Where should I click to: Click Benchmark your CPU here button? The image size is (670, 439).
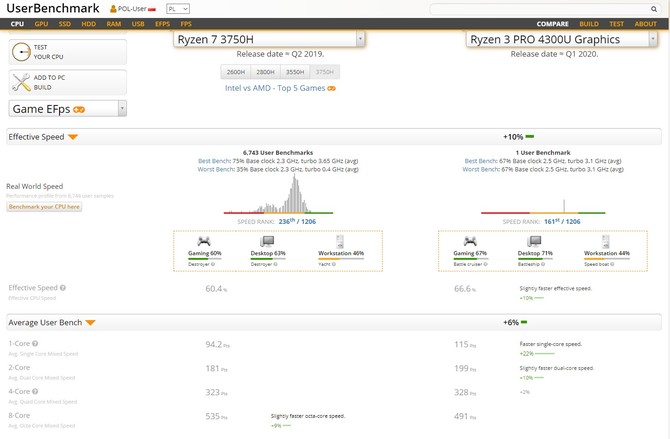pos(44,207)
